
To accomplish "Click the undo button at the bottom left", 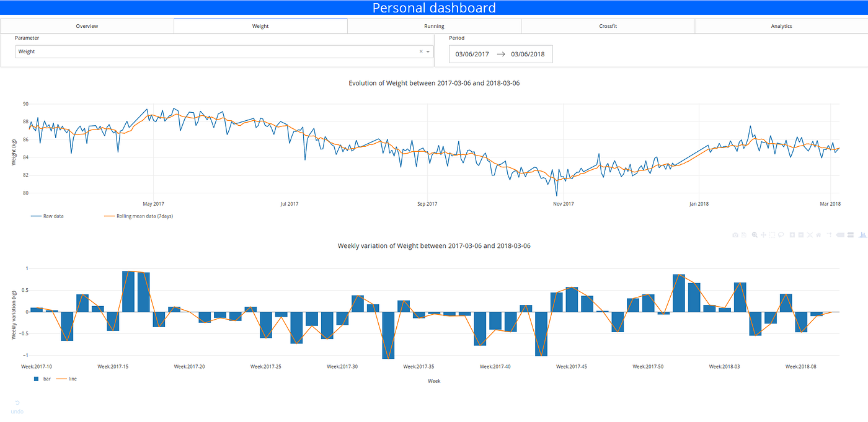I will point(16,409).
